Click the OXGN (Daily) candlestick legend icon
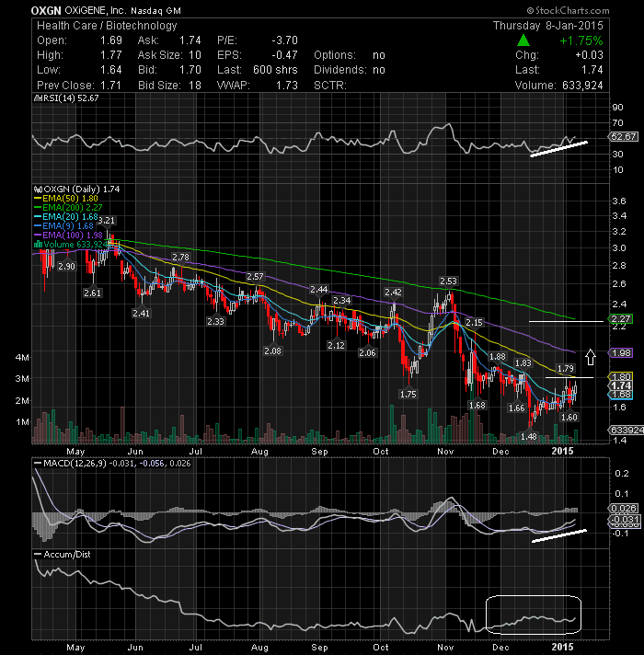 (38, 190)
